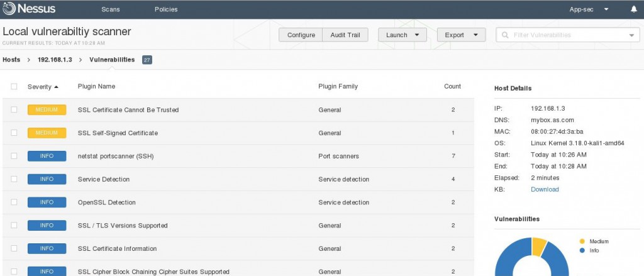This screenshot has height=276, width=644.
Task: Toggle the select-all checkbox in table header
Action: [x=14, y=86]
